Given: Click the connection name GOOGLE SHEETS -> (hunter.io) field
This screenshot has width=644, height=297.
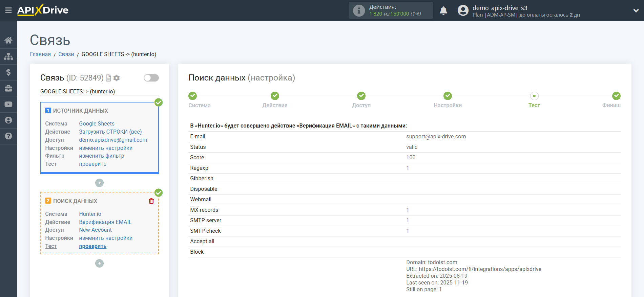Looking at the screenshot, I should click(x=99, y=91).
